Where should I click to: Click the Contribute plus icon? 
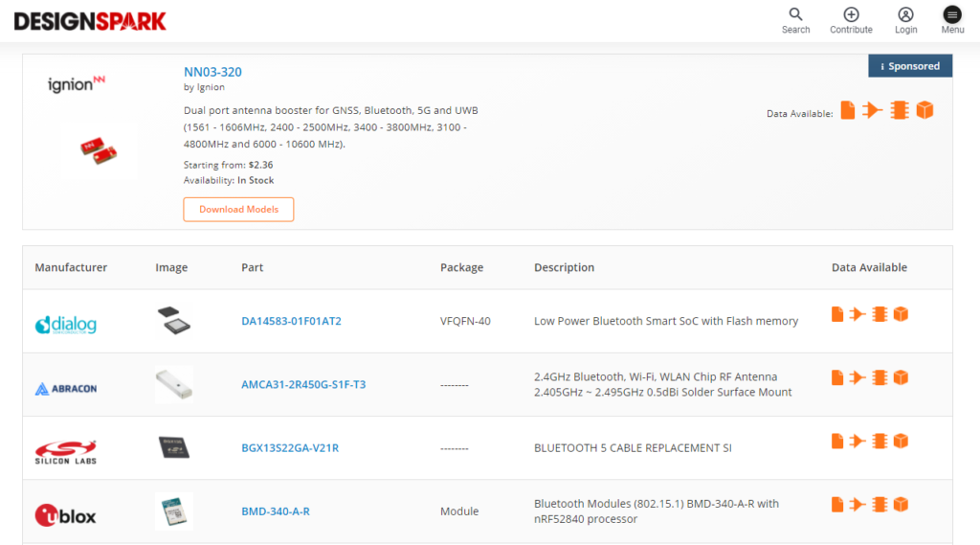[851, 14]
